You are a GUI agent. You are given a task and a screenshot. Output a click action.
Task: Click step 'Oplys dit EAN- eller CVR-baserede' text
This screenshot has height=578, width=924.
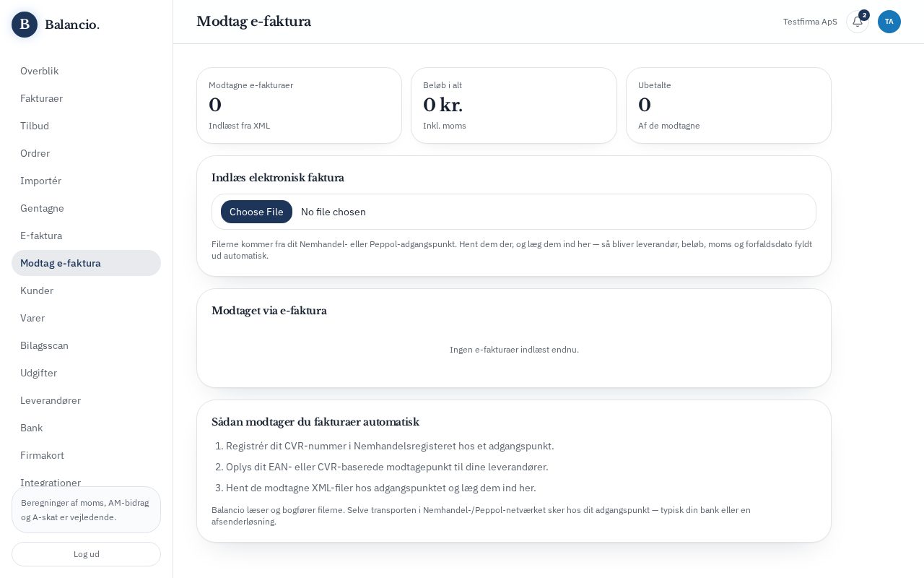pyautogui.click(x=387, y=467)
